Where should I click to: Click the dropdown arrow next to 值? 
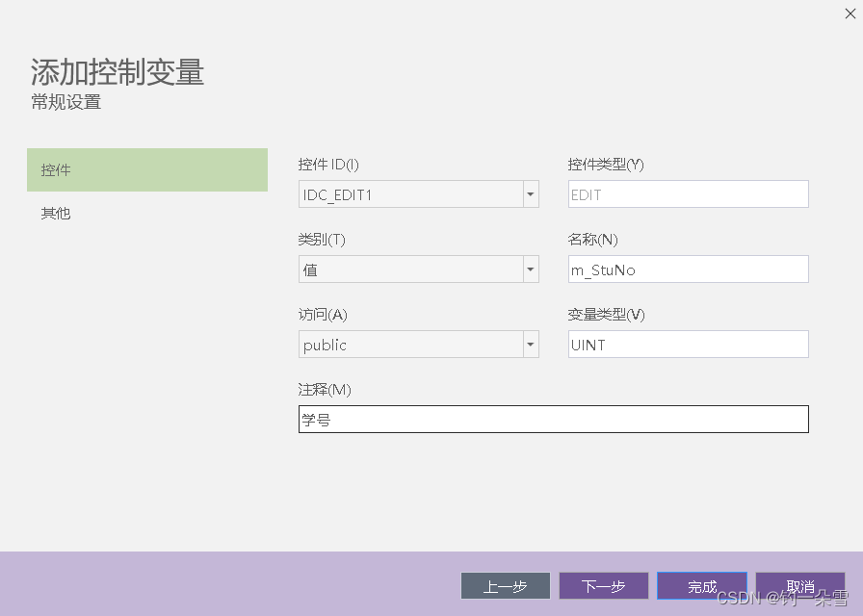point(531,269)
